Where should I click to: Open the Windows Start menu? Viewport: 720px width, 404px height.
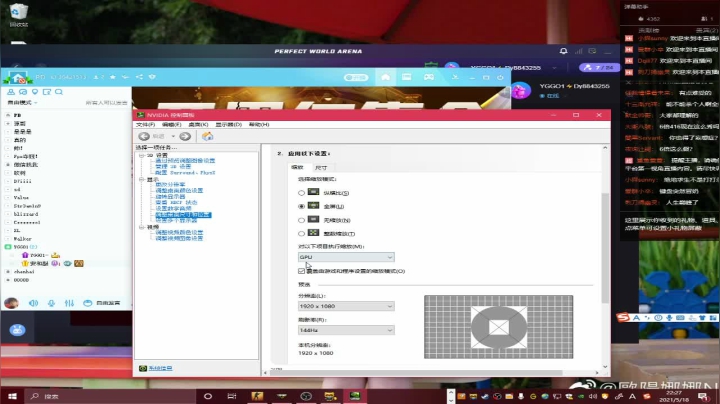pyautogui.click(x=12, y=396)
